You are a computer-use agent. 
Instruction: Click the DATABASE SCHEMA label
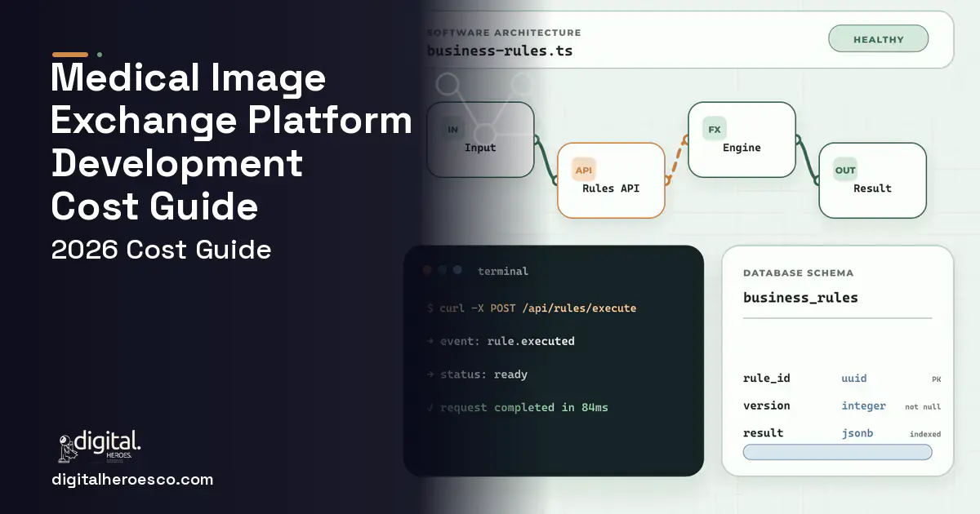pyautogui.click(x=798, y=273)
